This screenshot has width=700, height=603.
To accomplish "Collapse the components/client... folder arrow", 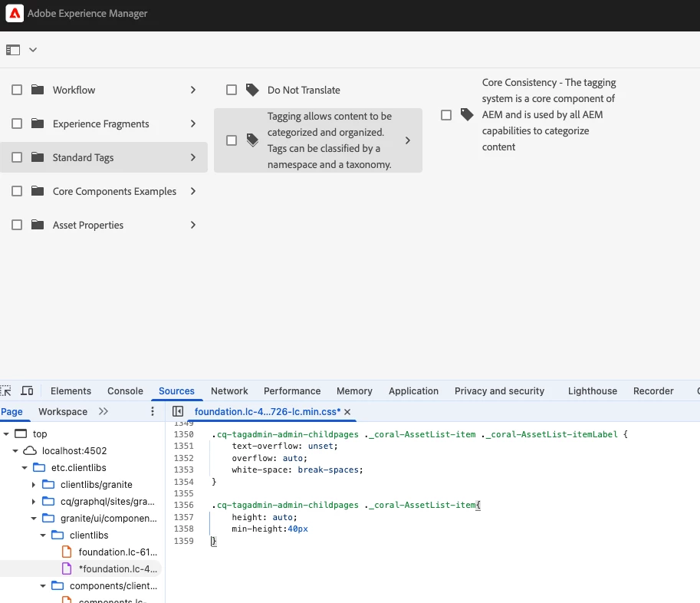I will 43,585.
